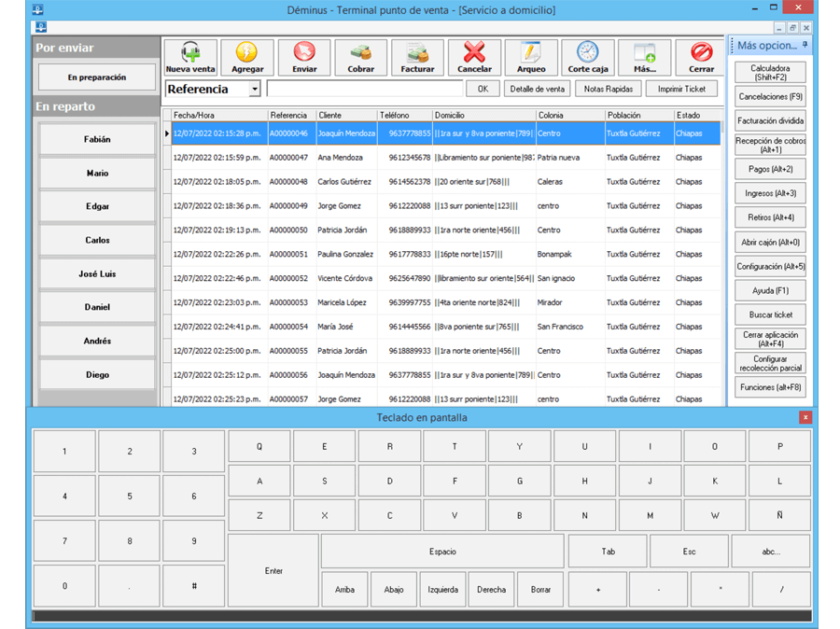Tap the Izquierda arrow key
The width and height of the screenshot is (840, 629).
tap(442, 590)
